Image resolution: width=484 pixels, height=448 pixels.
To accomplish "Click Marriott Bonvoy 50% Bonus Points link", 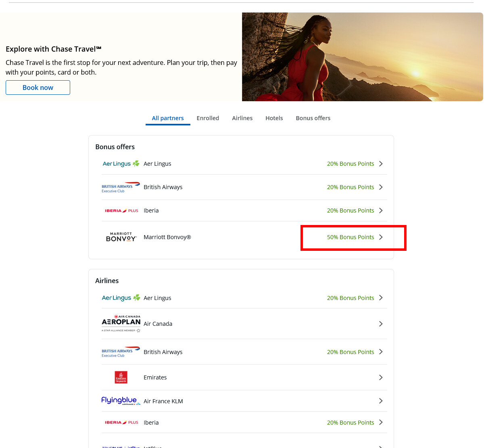I will tap(350, 237).
